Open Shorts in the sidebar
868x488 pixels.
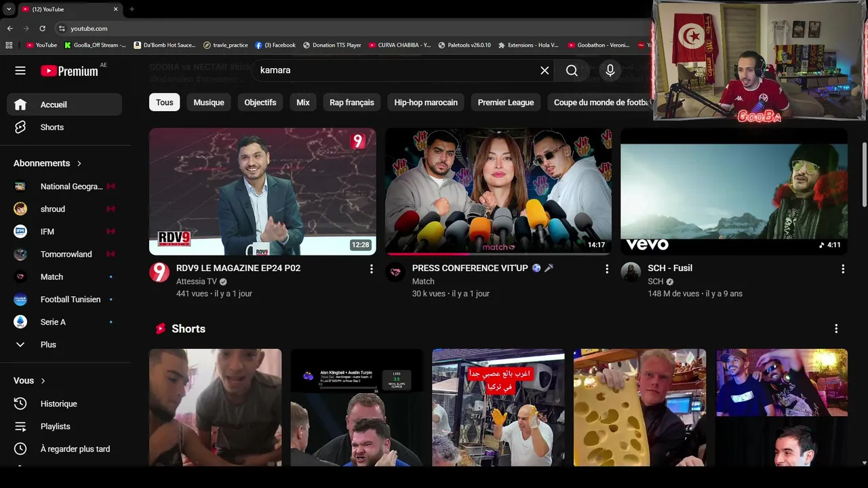click(64, 127)
